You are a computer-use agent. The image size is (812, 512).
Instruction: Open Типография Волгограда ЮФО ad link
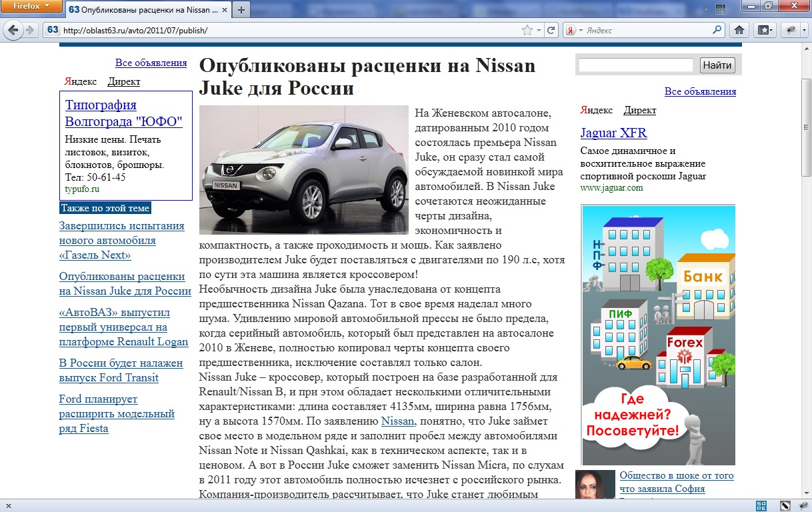click(x=123, y=113)
